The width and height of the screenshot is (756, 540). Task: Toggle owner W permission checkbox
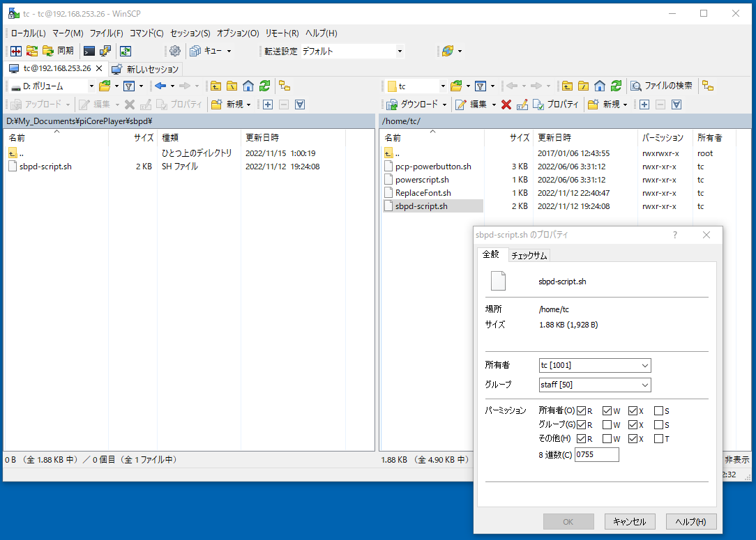607,411
